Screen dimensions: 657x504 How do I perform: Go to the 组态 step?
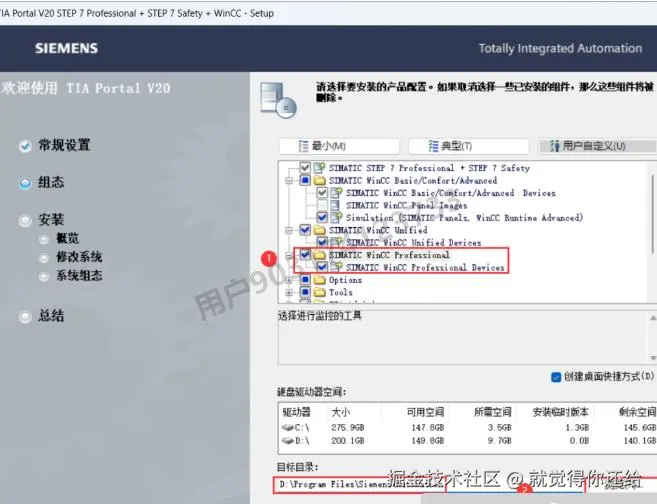click(42, 183)
